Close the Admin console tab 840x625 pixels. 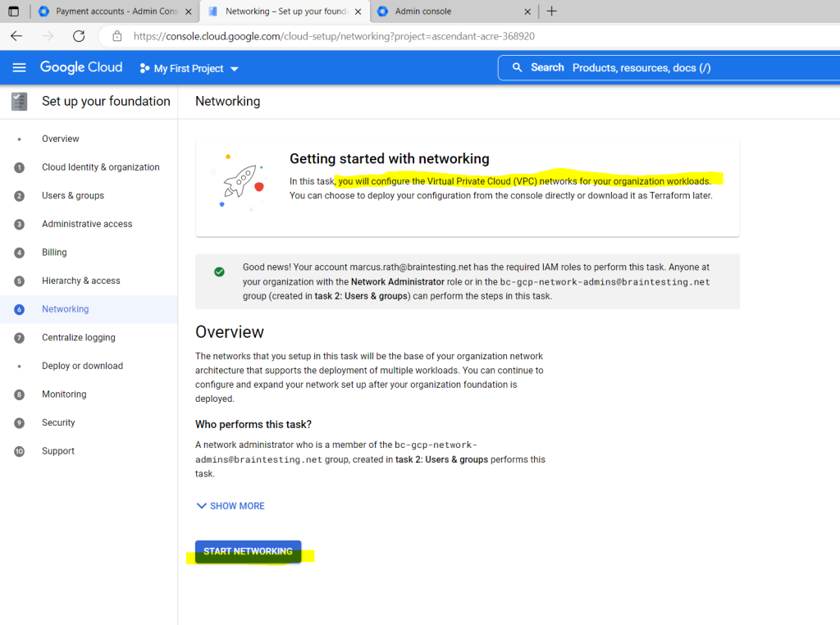(527, 11)
